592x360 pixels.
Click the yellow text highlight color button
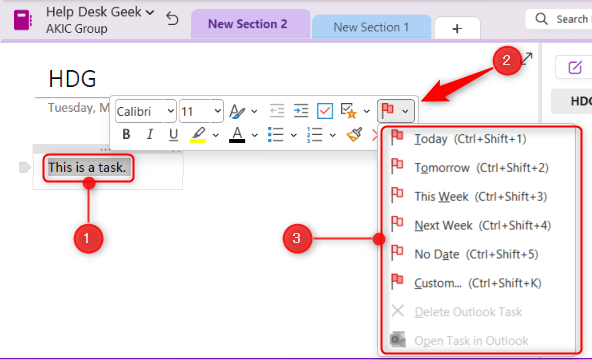point(198,135)
